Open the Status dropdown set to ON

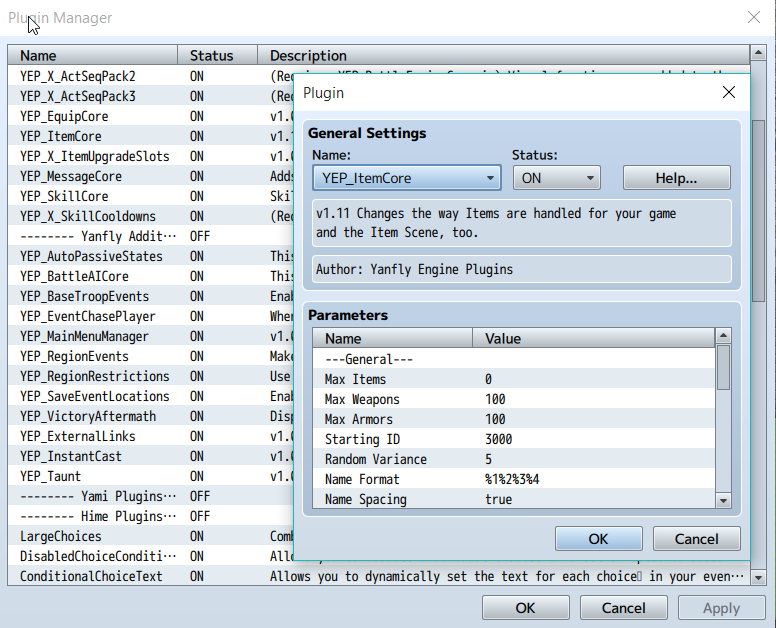coord(557,178)
